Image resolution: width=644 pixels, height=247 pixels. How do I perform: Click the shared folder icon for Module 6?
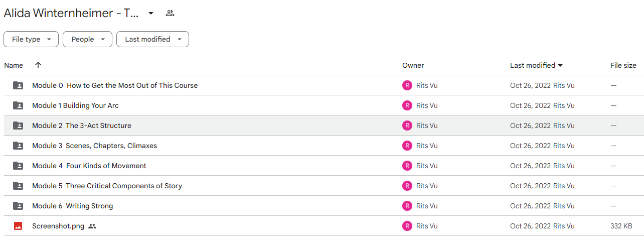click(x=18, y=206)
